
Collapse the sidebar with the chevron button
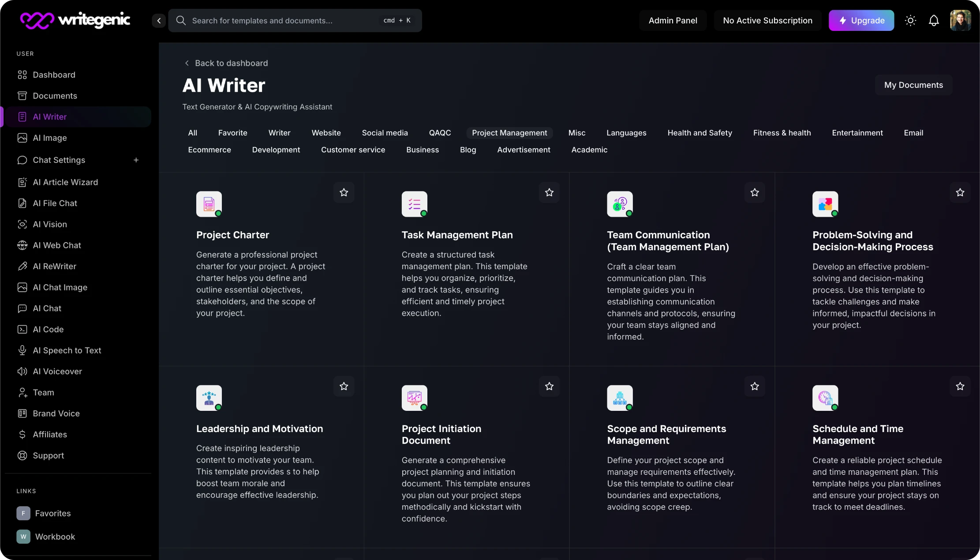[159, 20]
